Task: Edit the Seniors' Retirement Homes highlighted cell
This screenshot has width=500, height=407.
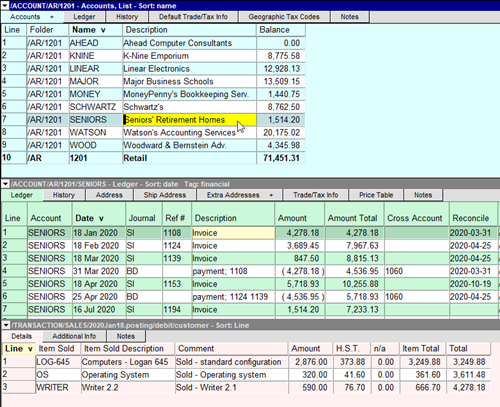Action: point(189,120)
